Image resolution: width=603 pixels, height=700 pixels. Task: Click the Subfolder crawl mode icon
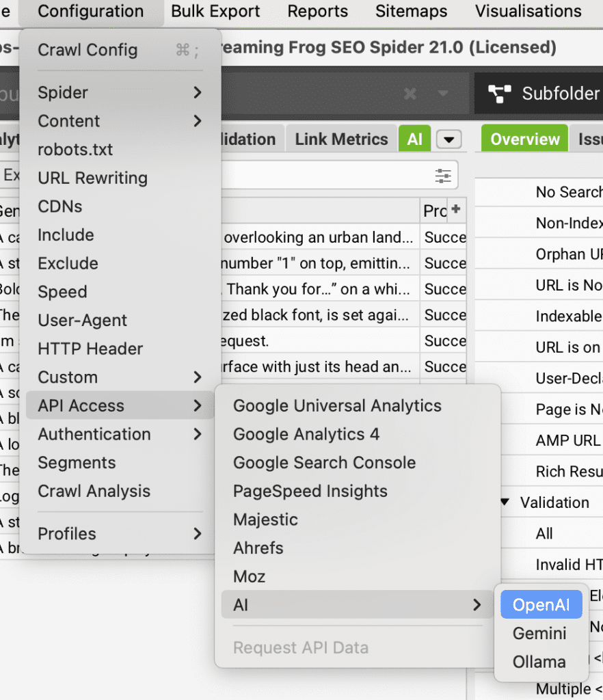[x=500, y=94]
